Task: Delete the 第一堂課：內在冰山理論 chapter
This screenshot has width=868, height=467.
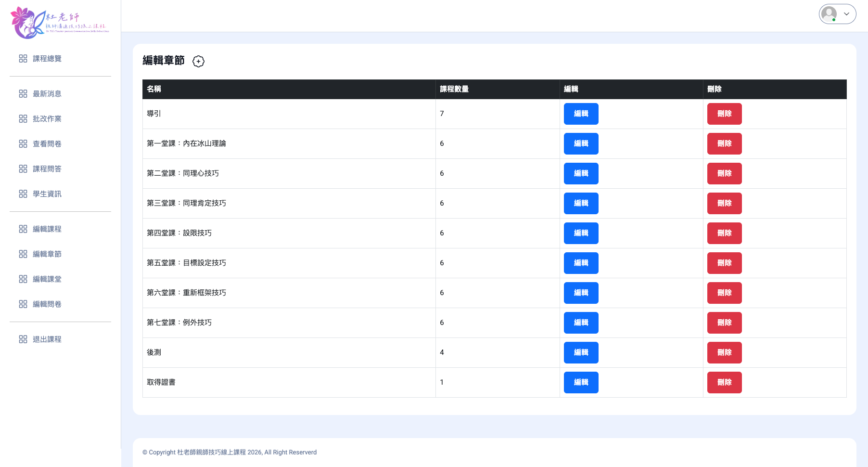Action: (724, 144)
